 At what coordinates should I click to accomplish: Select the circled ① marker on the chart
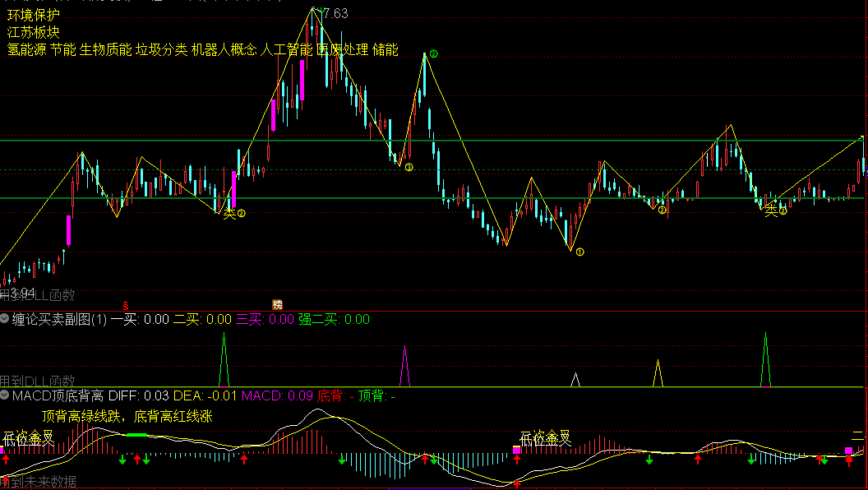(579, 252)
